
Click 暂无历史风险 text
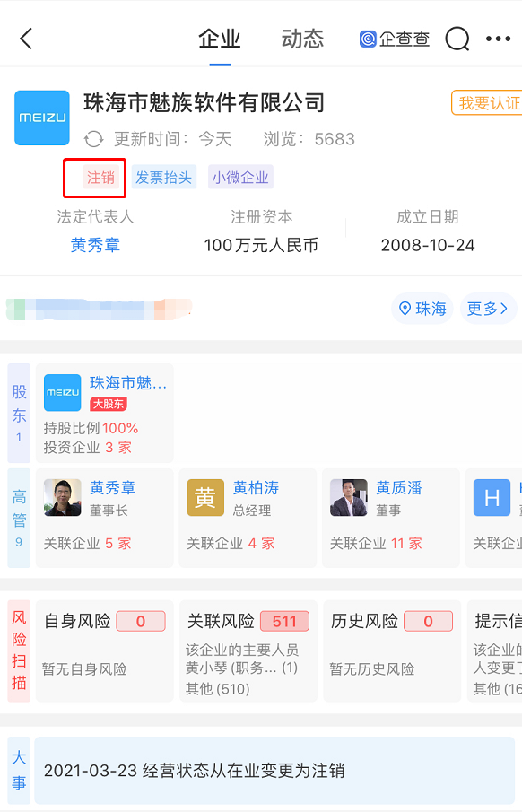coord(372,669)
